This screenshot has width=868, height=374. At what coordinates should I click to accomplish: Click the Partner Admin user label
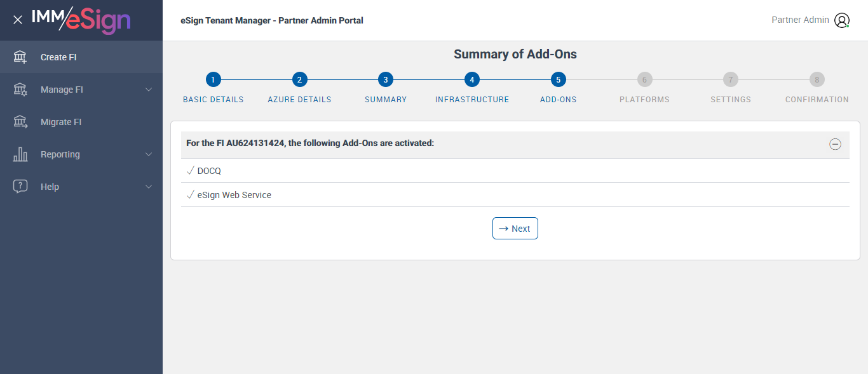[800, 20]
